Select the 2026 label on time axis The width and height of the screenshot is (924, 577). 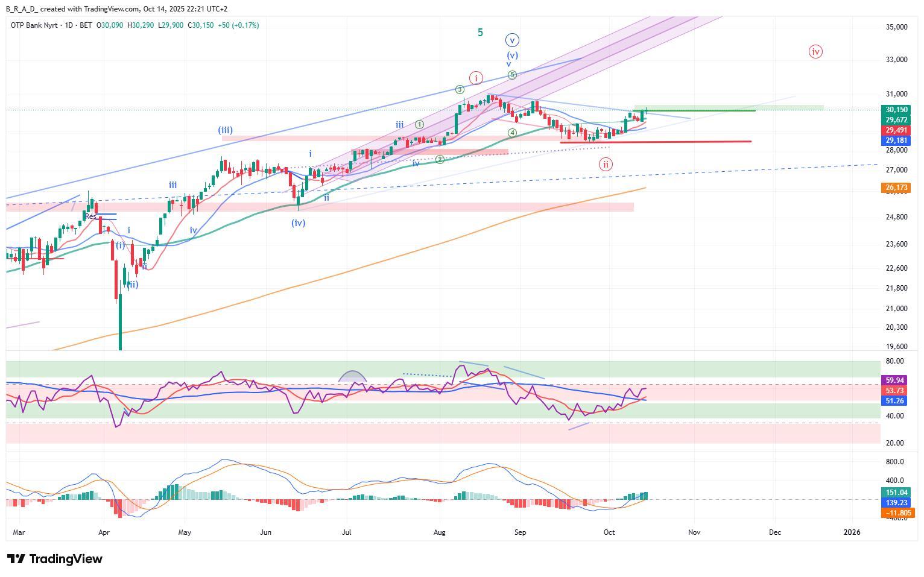[x=852, y=532]
